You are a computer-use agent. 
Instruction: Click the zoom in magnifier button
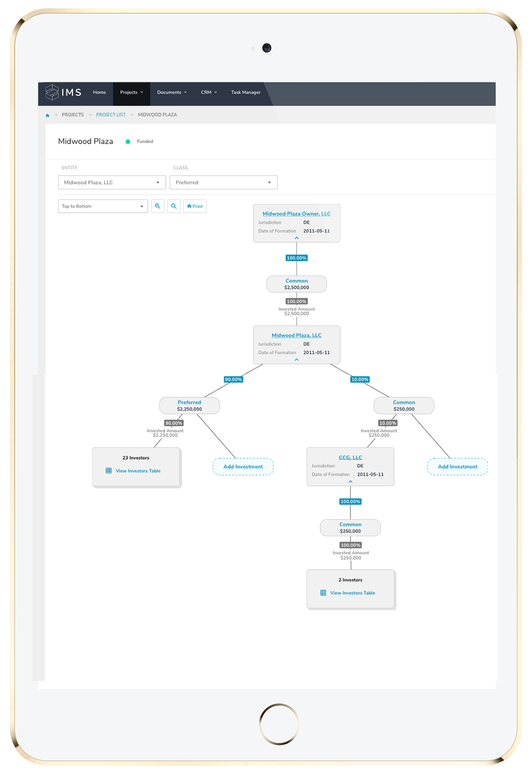[x=157, y=206]
